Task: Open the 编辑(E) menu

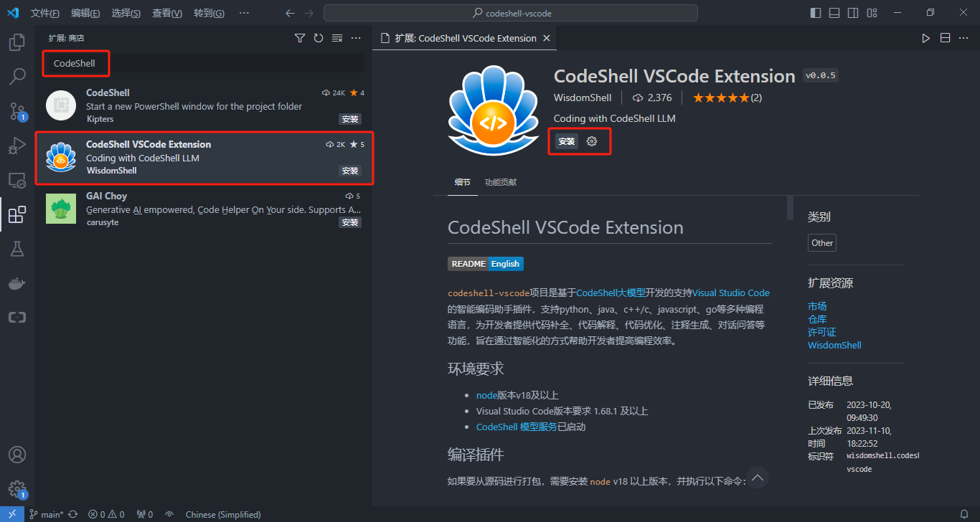Action: point(86,13)
